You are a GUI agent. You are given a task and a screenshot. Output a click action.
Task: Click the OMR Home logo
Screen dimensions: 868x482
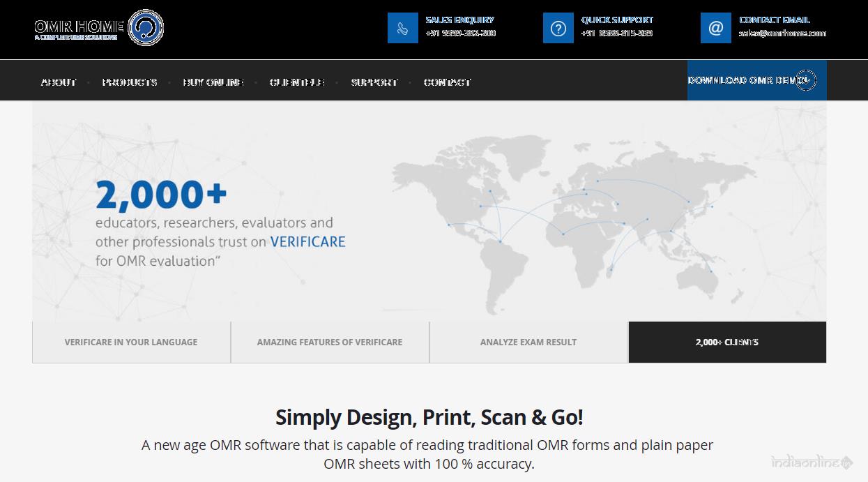pyautogui.click(x=99, y=28)
